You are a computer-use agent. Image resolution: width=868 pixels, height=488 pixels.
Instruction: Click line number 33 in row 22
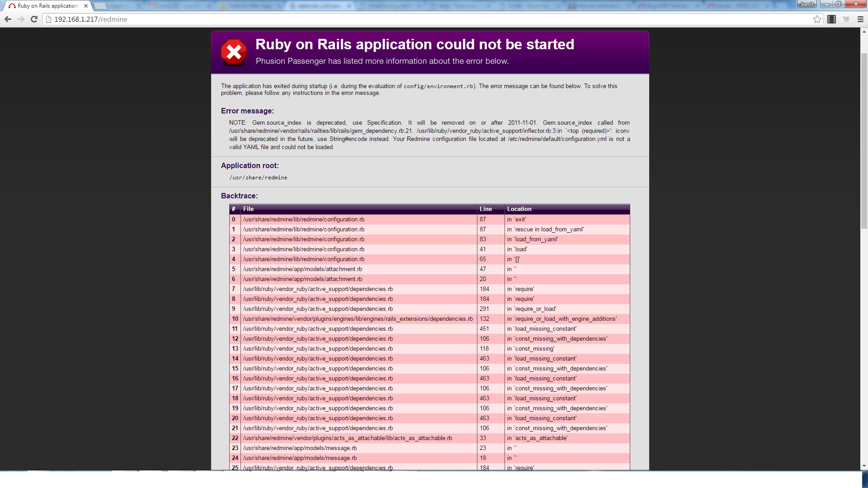point(483,438)
